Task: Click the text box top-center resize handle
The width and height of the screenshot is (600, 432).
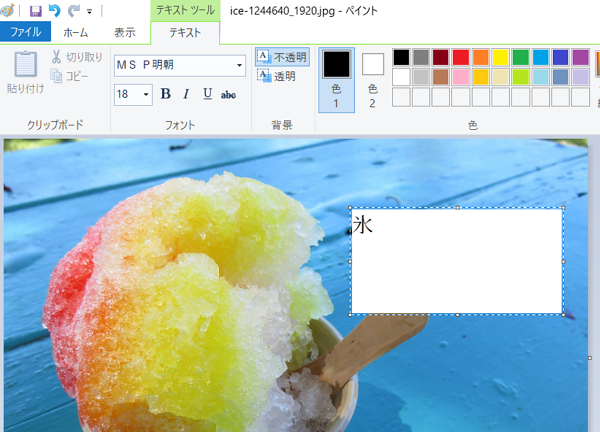Action: click(x=457, y=208)
